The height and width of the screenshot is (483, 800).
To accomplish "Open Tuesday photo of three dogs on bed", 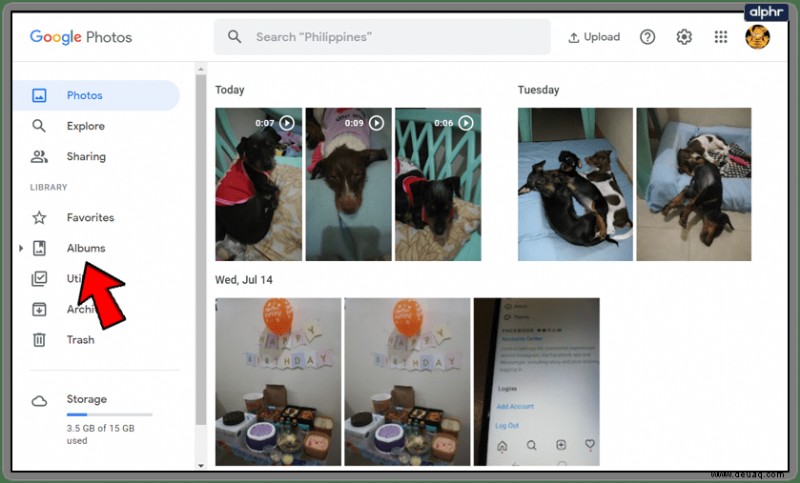I will [575, 184].
